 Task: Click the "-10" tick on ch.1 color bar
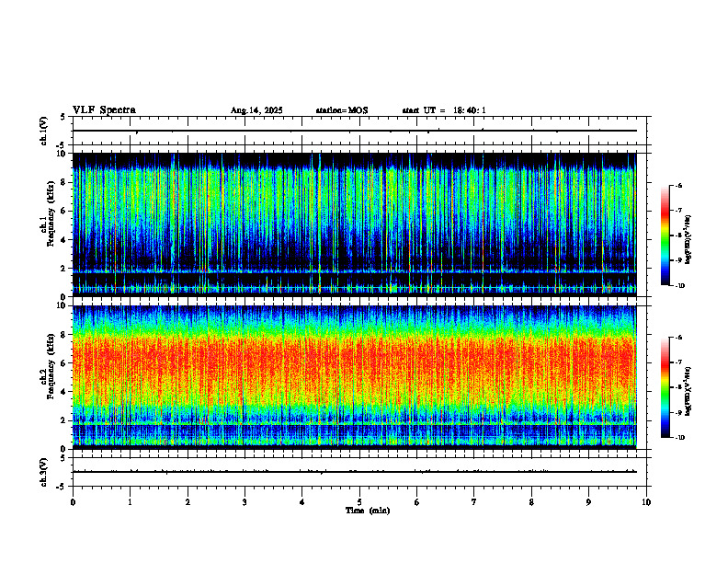click(x=679, y=286)
